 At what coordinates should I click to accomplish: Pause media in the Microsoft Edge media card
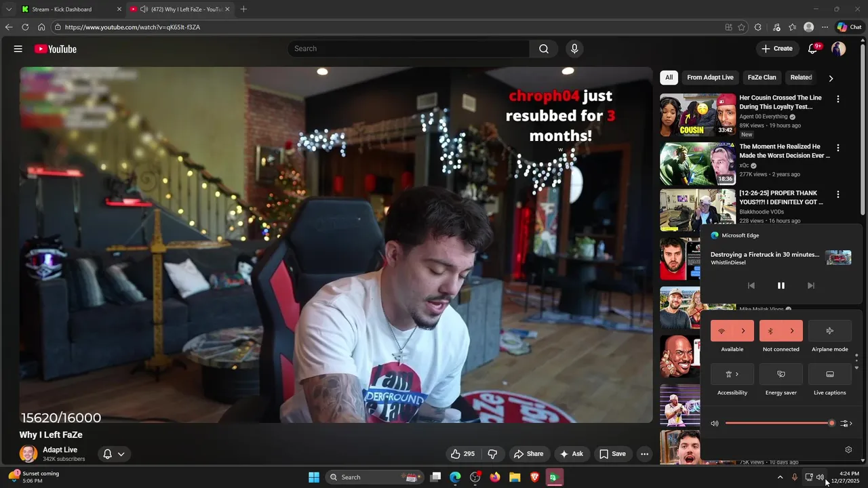point(781,285)
